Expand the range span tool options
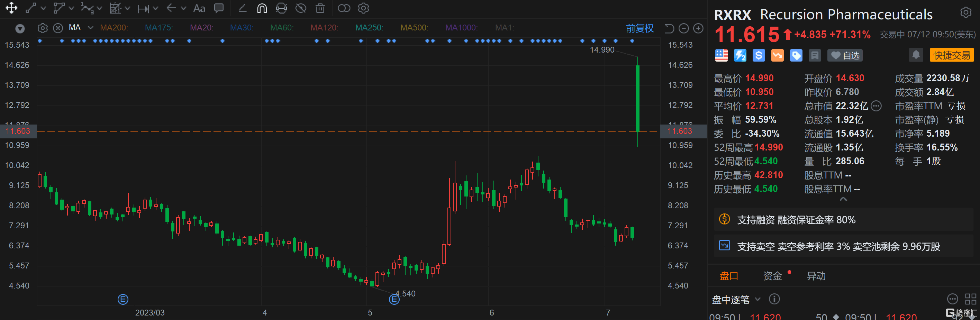The width and height of the screenshot is (980, 320). (x=155, y=8)
